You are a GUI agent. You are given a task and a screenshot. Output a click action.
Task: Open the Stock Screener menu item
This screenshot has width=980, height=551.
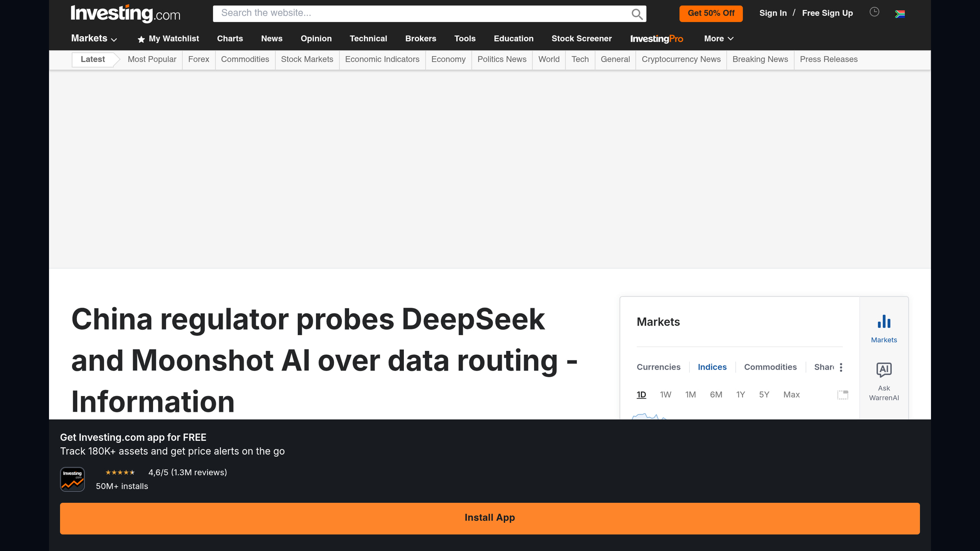tap(581, 39)
